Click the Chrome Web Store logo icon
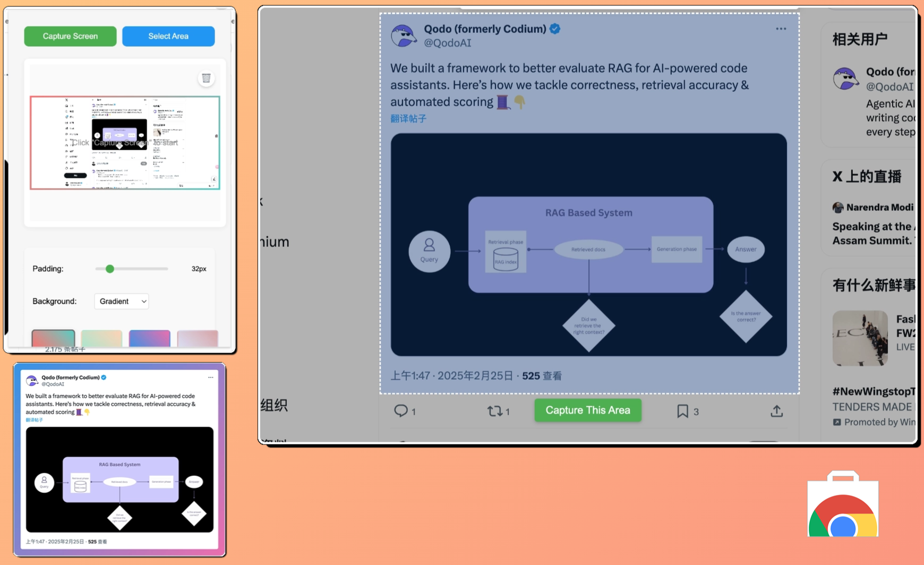This screenshot has height=565, width=924. pyautogui.click(x=843, y=504)
